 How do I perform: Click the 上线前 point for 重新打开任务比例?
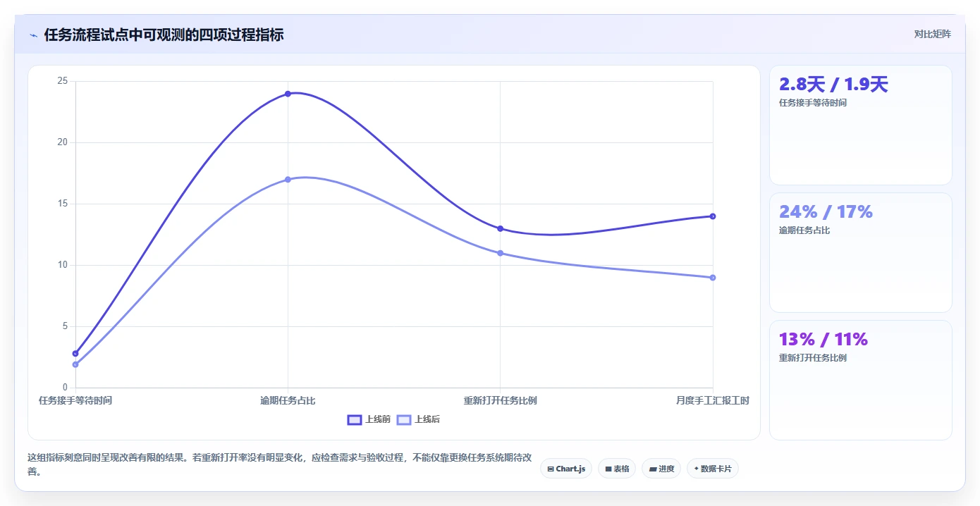(x=500, y=228)
